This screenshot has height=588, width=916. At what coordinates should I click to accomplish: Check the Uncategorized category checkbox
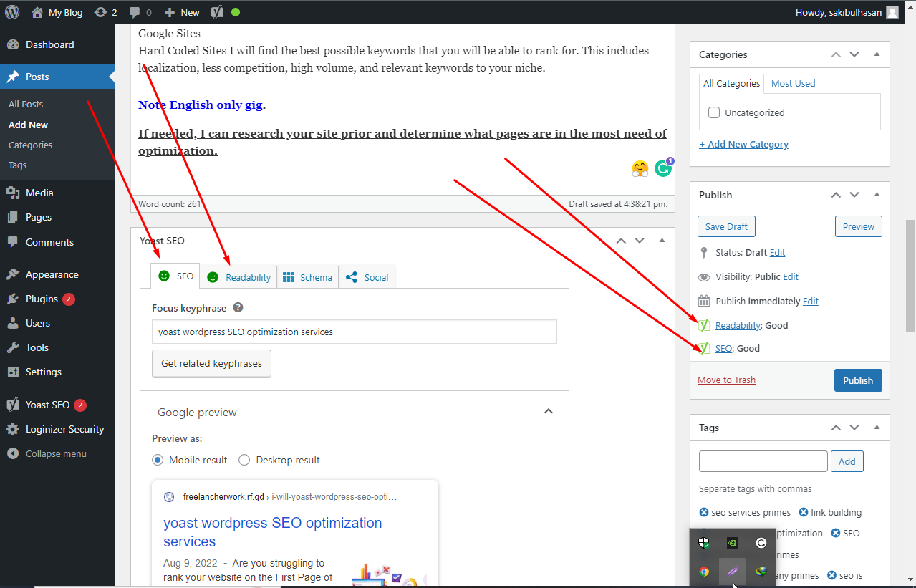coord(713,112)
